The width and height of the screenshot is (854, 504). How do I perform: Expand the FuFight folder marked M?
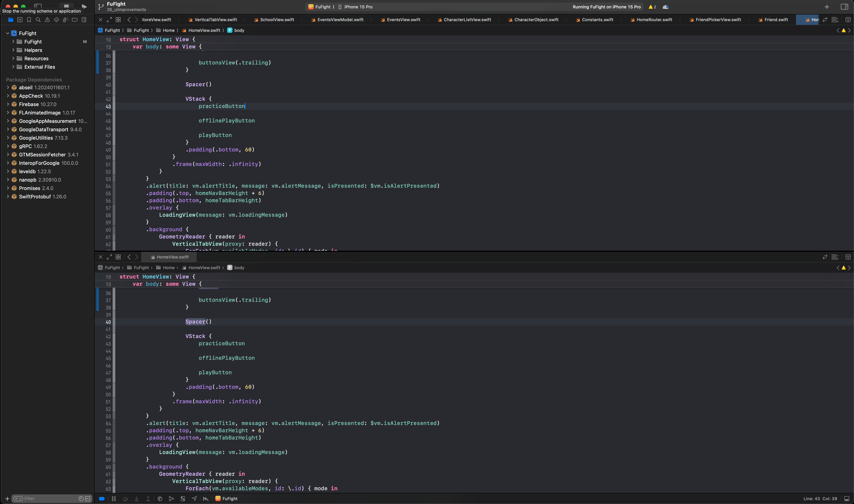pyautogui.click(x=13, y=41)
